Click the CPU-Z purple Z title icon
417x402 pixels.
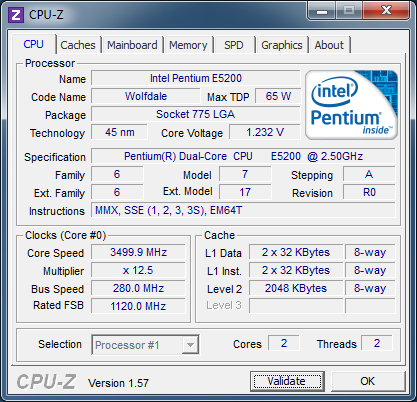pyautogui.click(x=16, y=15)
